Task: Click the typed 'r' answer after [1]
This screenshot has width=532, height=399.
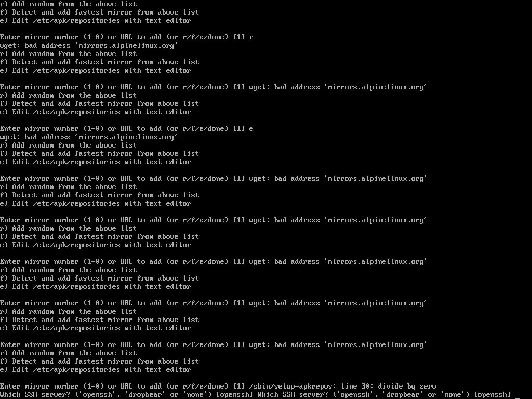Action: pos(251,37)
